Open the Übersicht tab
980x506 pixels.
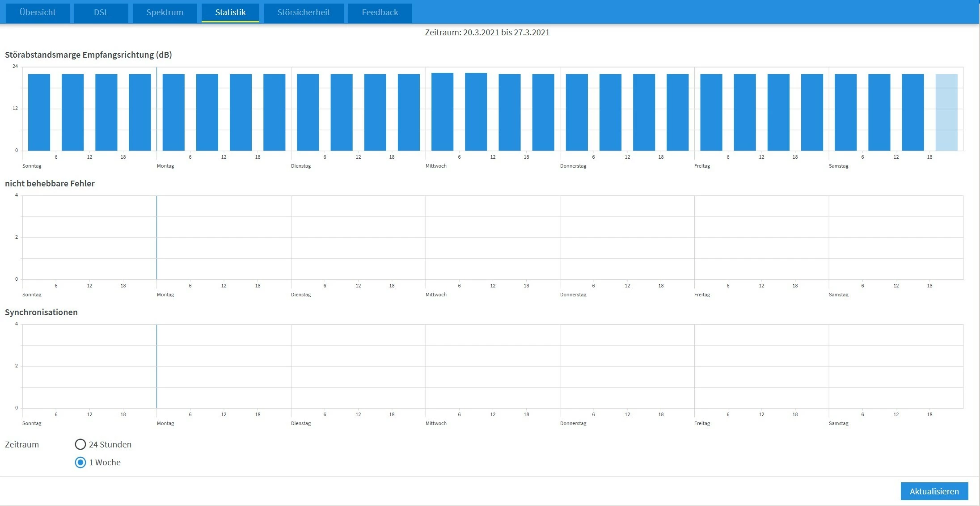38,13
